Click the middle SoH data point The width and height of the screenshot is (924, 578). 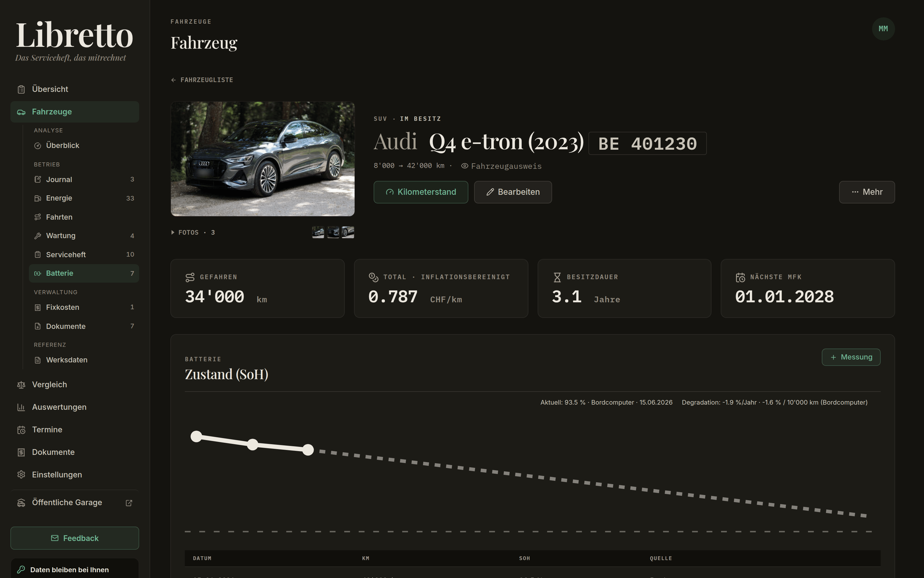click(252, 444)
